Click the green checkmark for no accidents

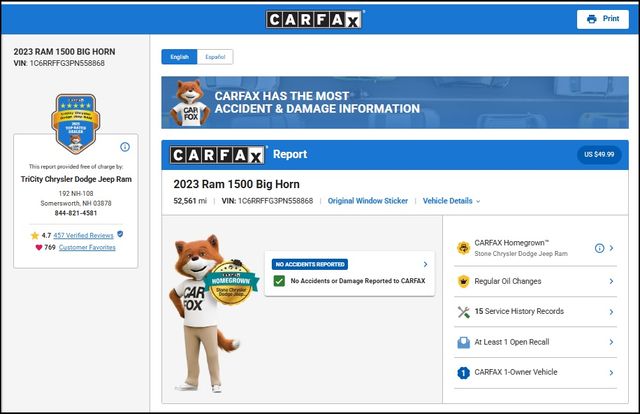[279, 281]
